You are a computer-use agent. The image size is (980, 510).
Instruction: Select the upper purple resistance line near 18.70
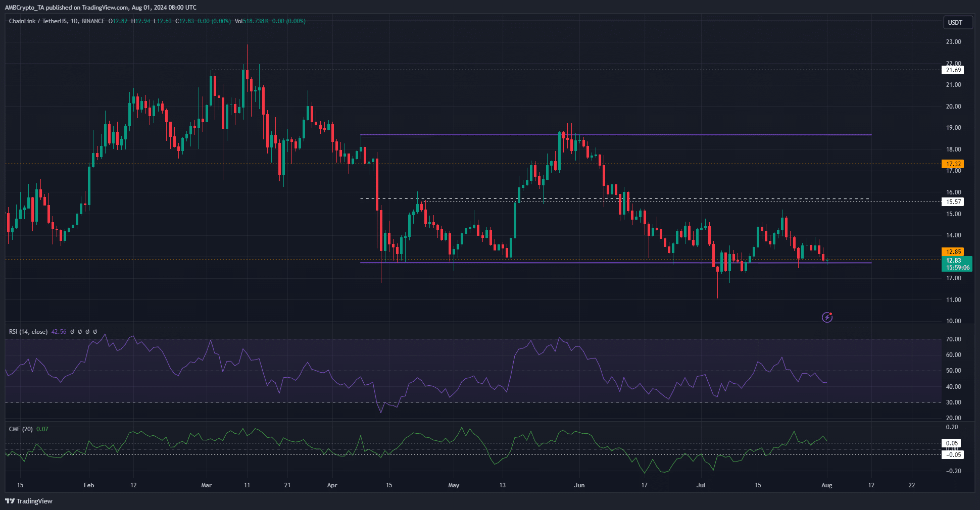click(615, 135)
